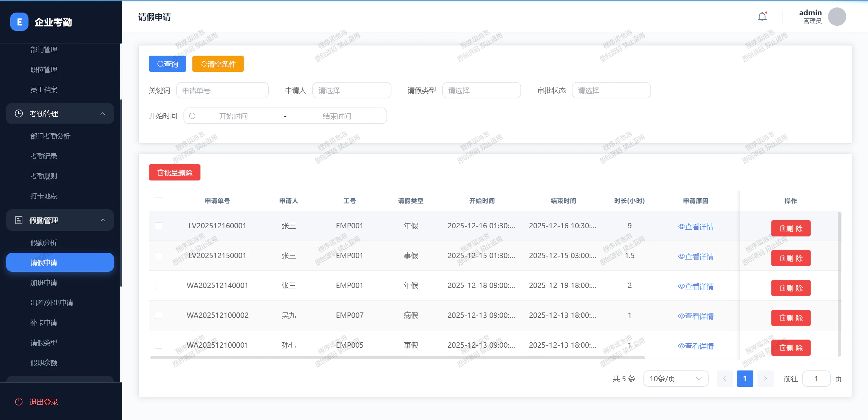Screen dimensions: 868x420
Task: Click the blue 查询 search button
Action: point(168,64)
